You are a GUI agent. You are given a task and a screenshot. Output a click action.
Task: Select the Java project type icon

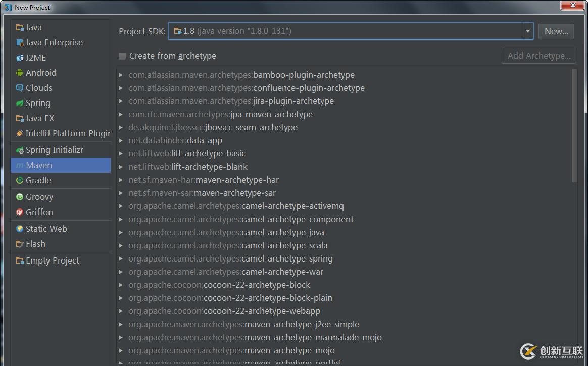[20, 28]
